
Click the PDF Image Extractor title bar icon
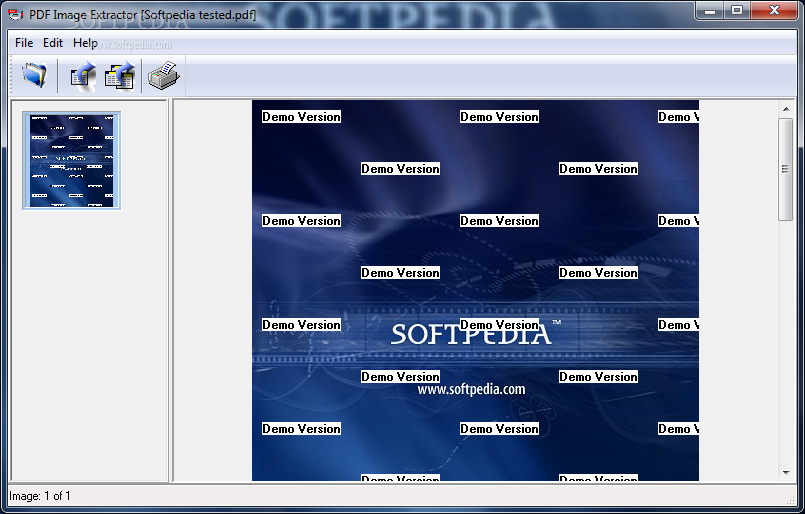tap(15, 14)
